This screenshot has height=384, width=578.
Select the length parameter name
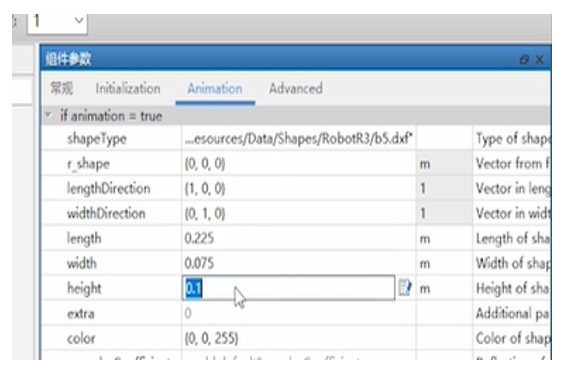pos(84,239)
